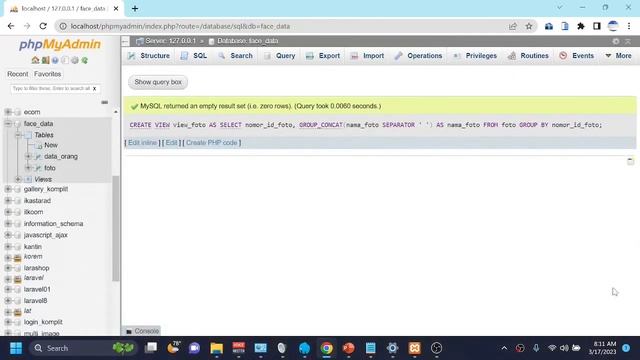Open the Routines tab
Viewport: 640px width, 360px height.
point(528,56)
